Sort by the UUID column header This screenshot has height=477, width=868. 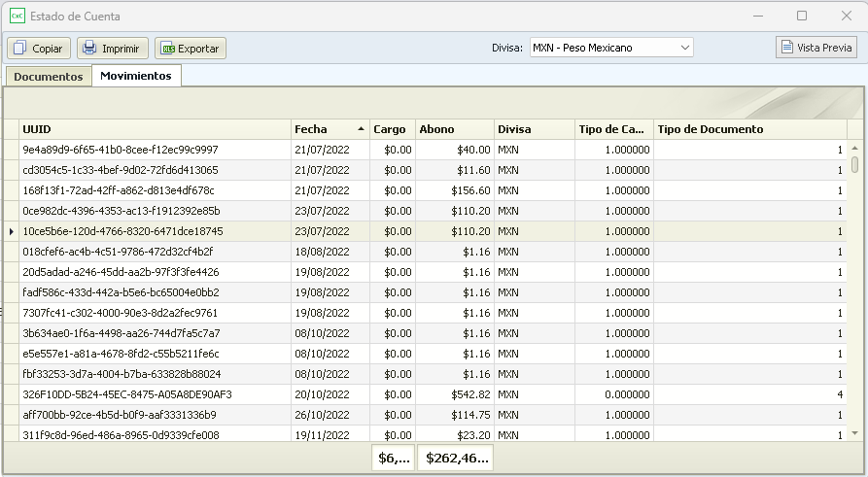[156, 129]
